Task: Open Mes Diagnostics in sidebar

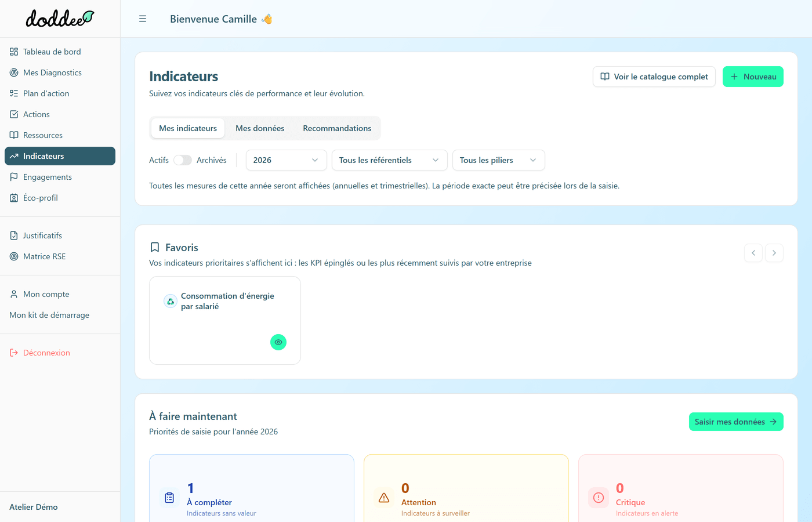Action: coord(60,72)
